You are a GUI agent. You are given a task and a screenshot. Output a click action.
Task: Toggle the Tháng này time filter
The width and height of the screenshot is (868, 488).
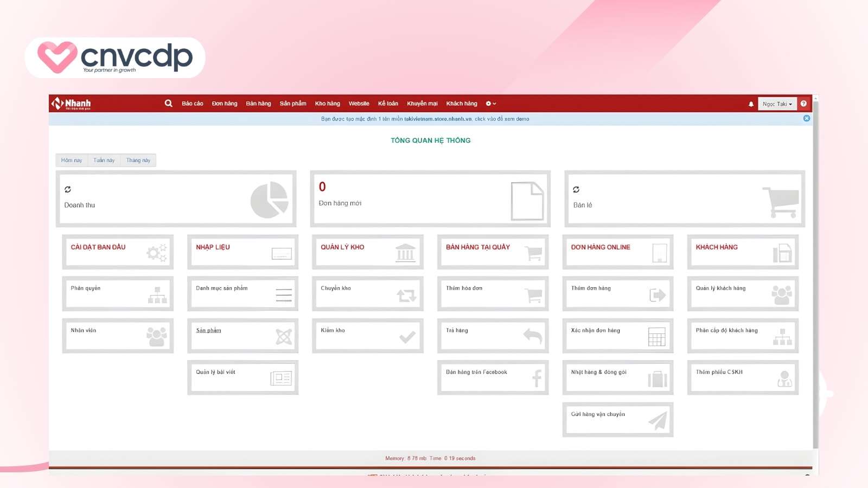138,160
